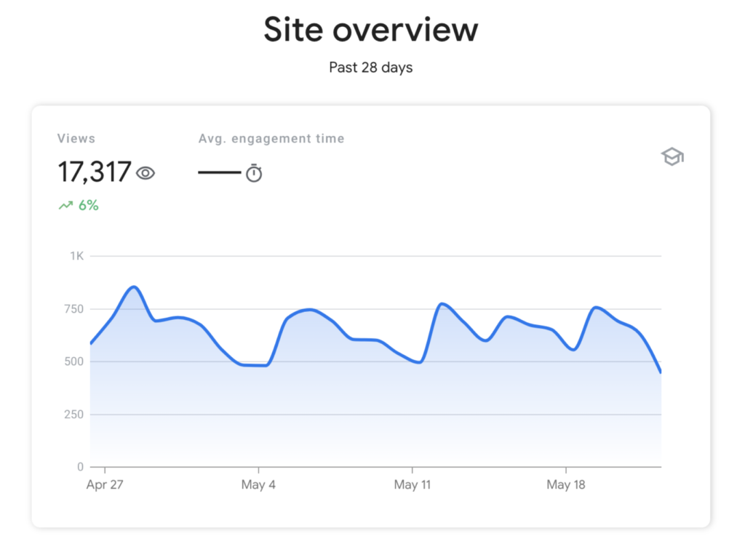The height and width of the screenshot is (560, 745).
Task: Click the 6% increase indicator
Action: 88,206
